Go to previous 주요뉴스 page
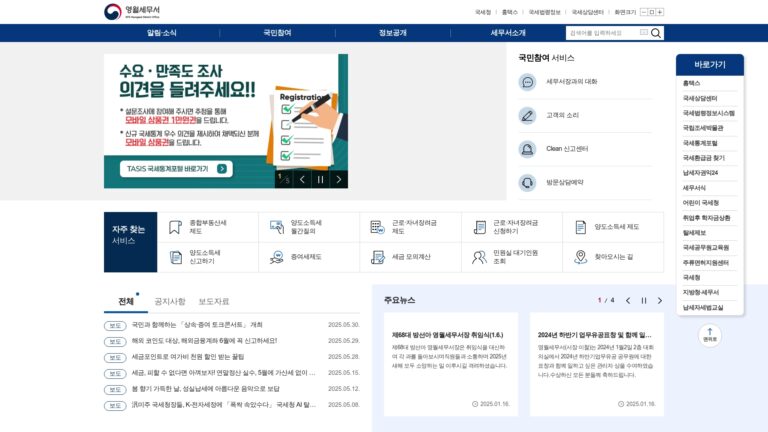The height and width of the screenshot is (432, 768). tap(628, 301)
